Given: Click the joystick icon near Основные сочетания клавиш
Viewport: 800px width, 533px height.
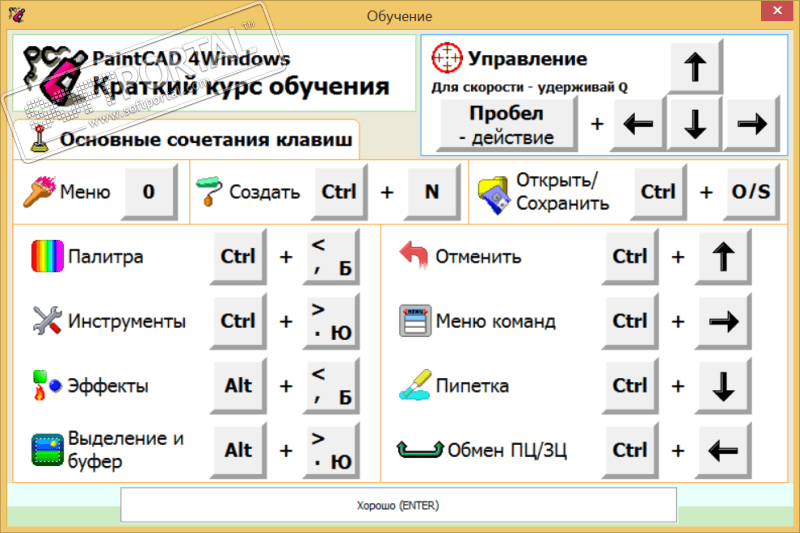Looking at the screenshot, I should click(39, 139).
